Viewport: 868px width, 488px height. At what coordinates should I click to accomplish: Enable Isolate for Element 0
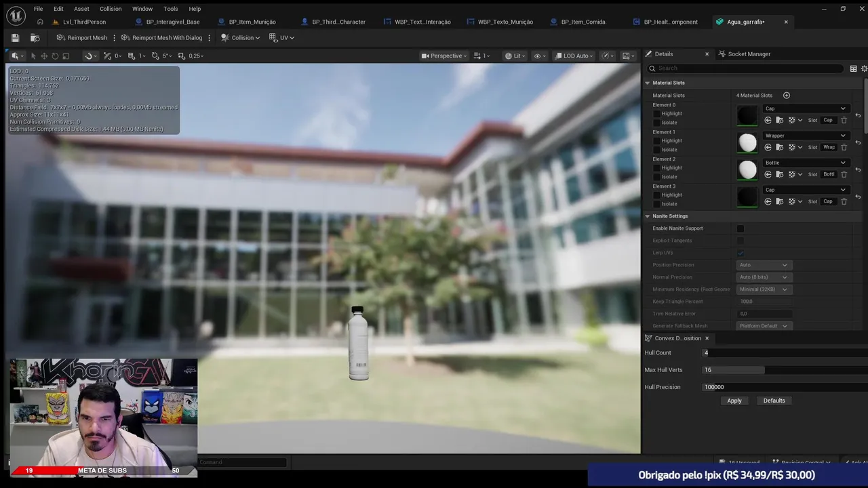pos(656,123)
